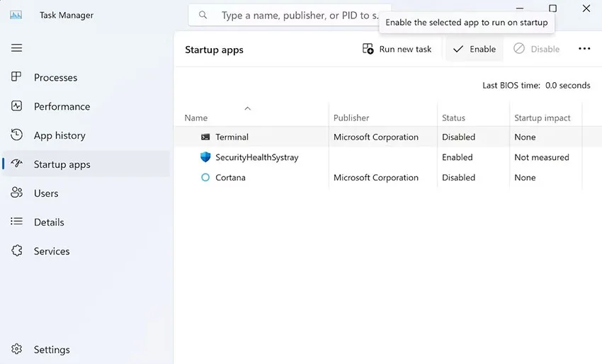Maximize the Task Manager window
Screen dimensions: 602x364
point(552,8)
